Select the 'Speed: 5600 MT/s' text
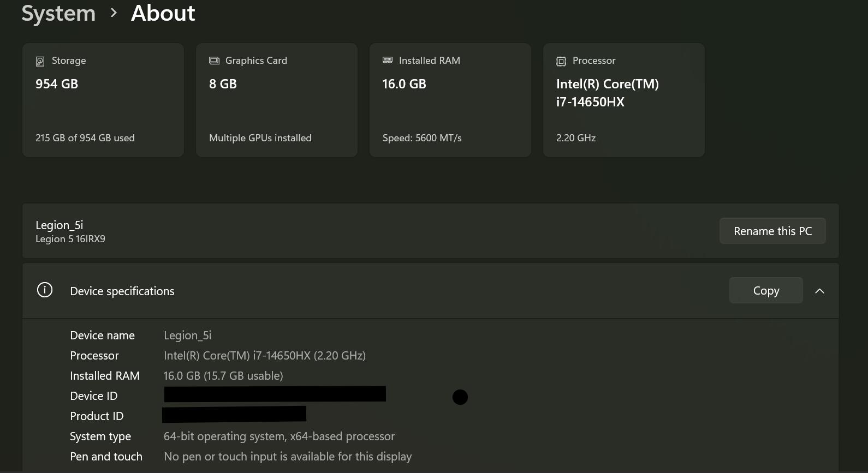The width and height of the screenshot is (868, 473). [422, 138]
